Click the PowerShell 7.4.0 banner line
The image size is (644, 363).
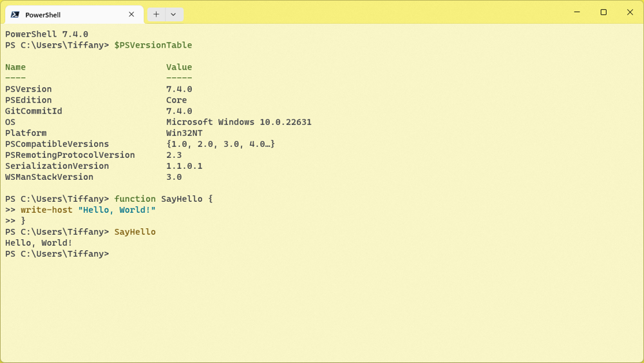point(46,34)
